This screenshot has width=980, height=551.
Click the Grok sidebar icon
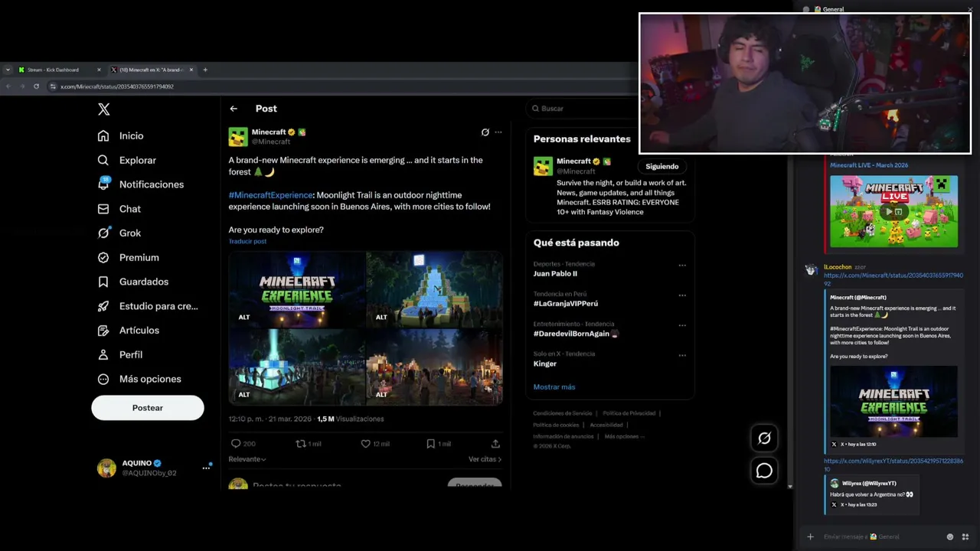[103, 233]
